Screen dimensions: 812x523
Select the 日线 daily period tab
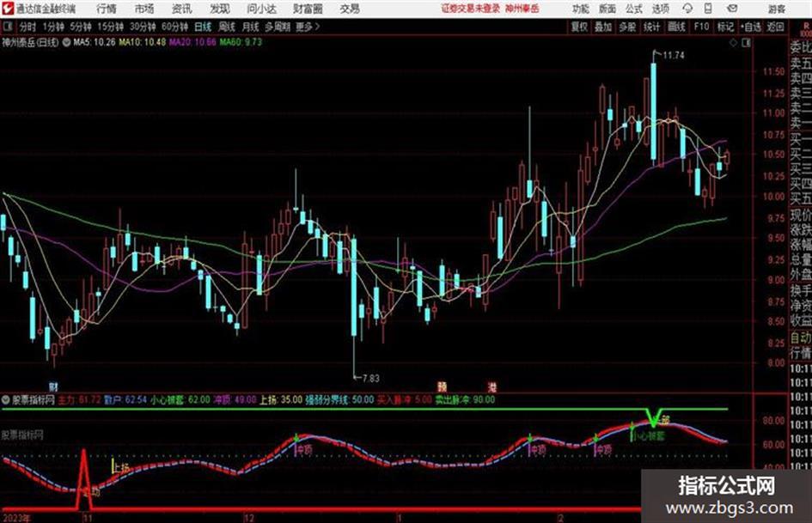coord(203,27)
